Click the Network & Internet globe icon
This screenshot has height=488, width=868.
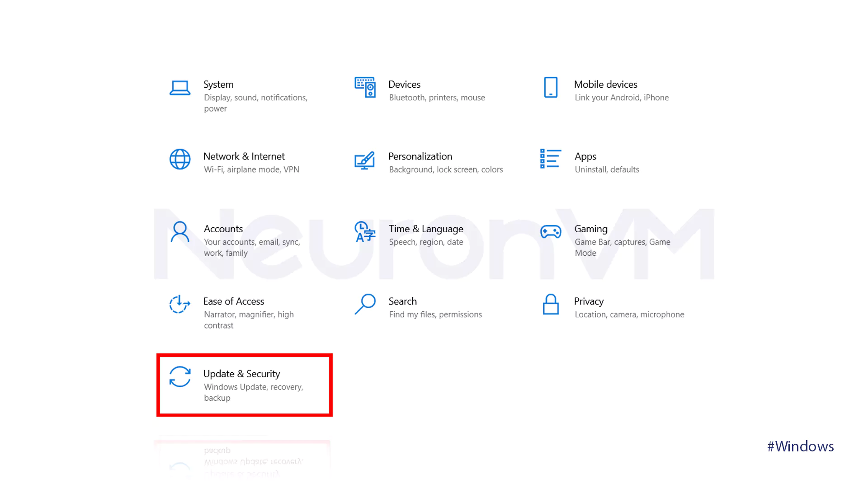tap(180, 159)
